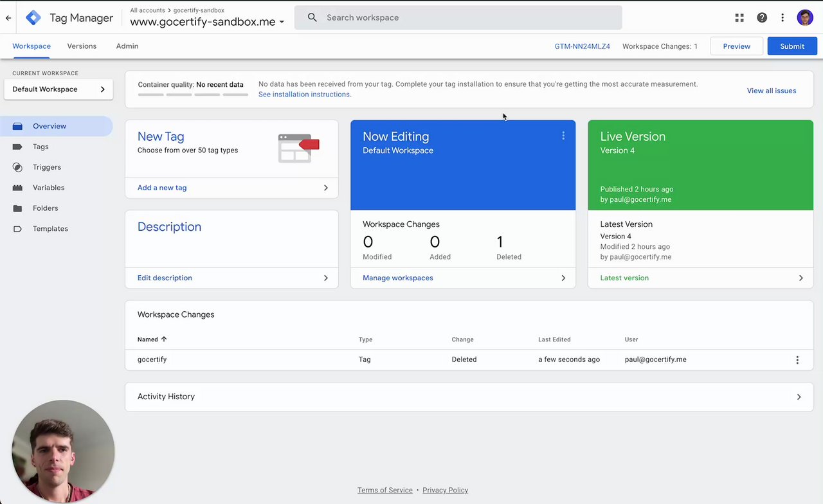Click Add a new tag link

click(x=162, y=188)
